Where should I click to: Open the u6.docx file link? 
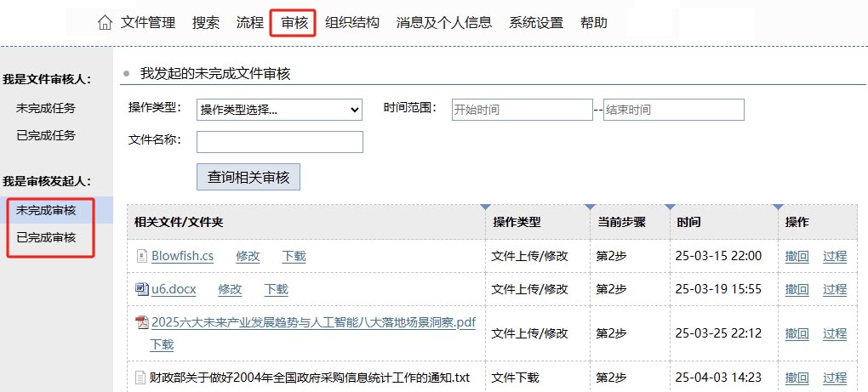point(174,289)
